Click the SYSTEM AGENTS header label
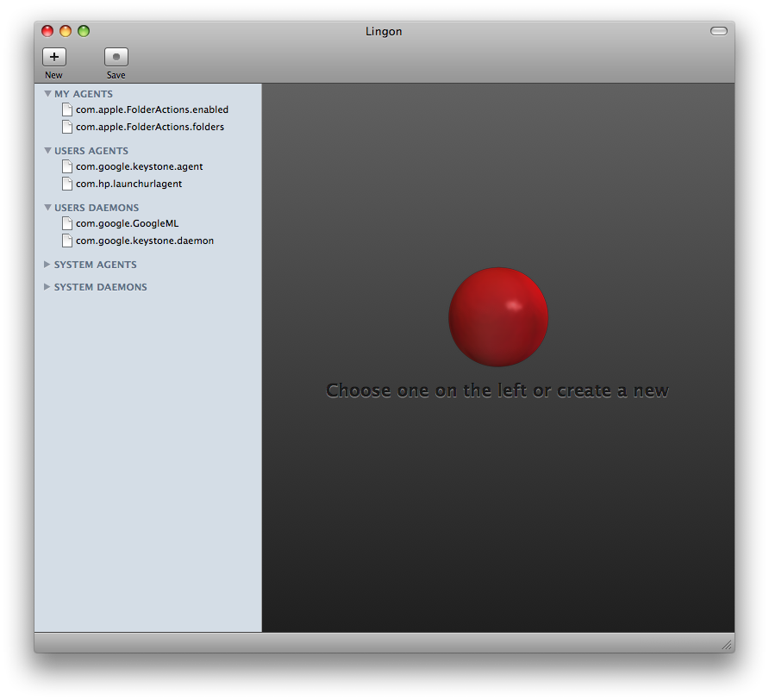 (95, 265)
